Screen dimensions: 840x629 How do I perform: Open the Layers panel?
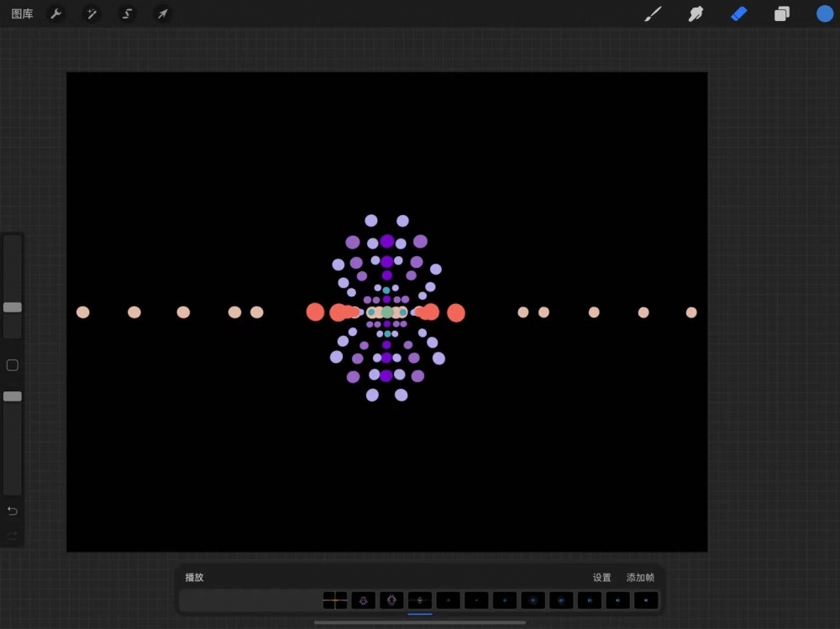pos(782,14)
